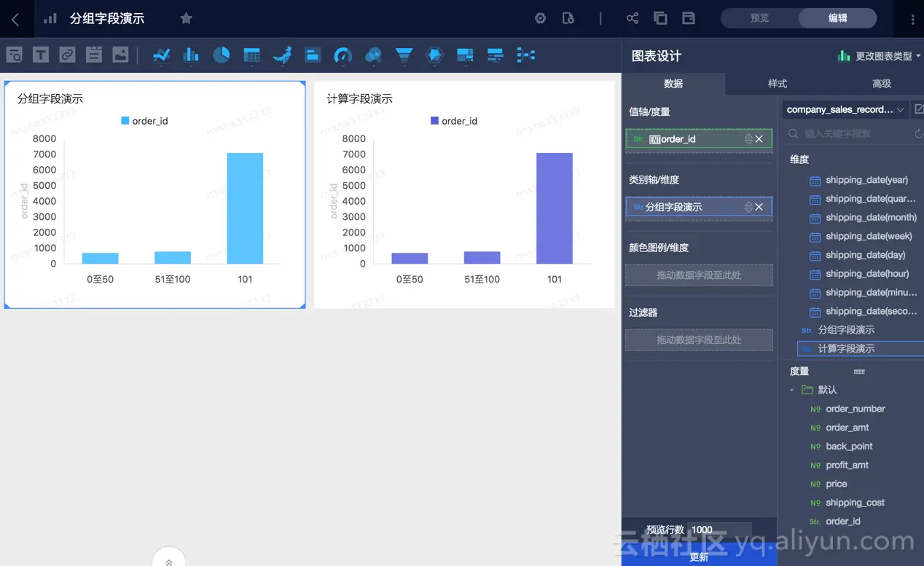Select 计算字段演示 dimension field
The image size is (924, 566).
860,349
